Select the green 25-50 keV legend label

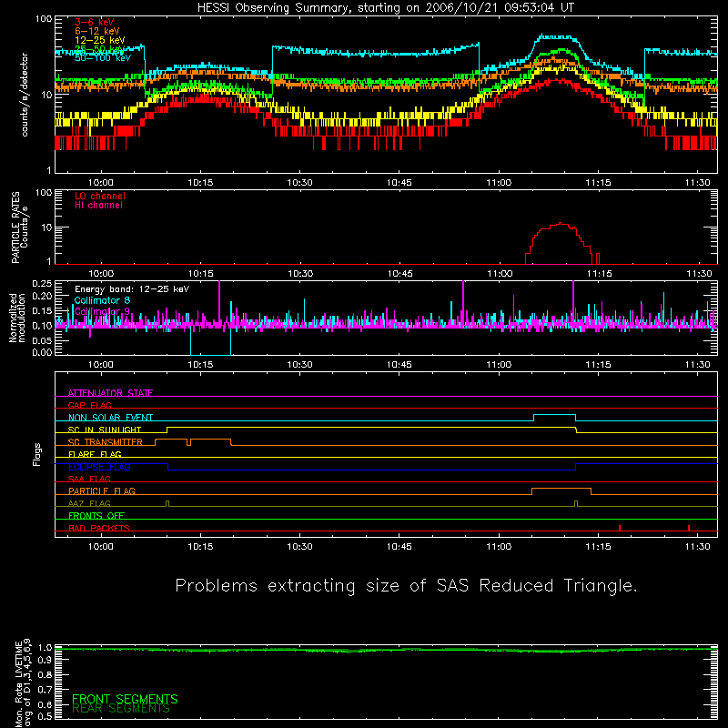click(x=100, y=49)
